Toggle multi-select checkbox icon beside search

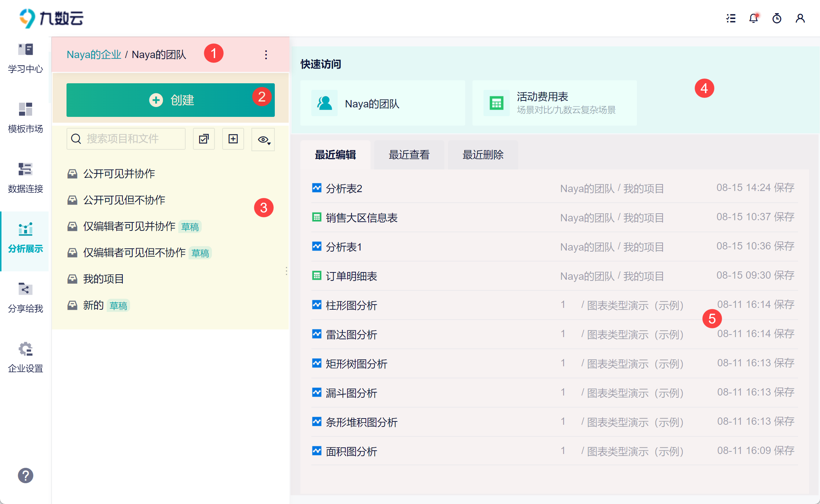[x=204, y=139]
